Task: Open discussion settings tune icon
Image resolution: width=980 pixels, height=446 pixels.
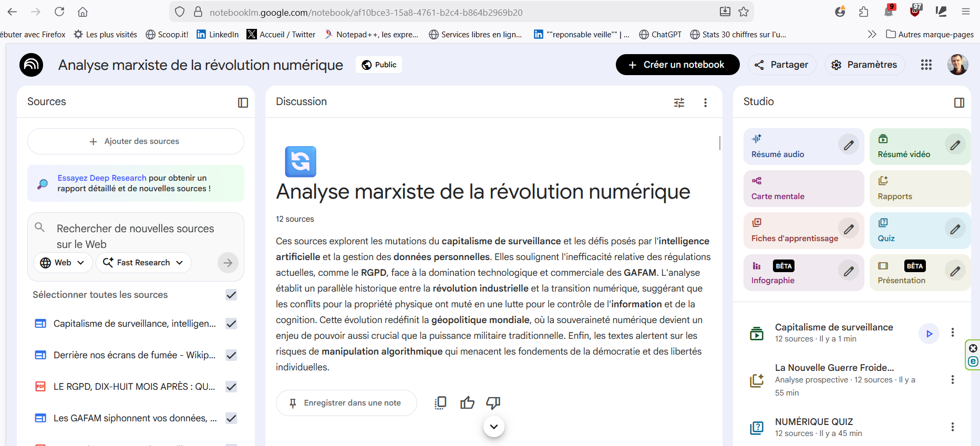Action: click(679, 102)
